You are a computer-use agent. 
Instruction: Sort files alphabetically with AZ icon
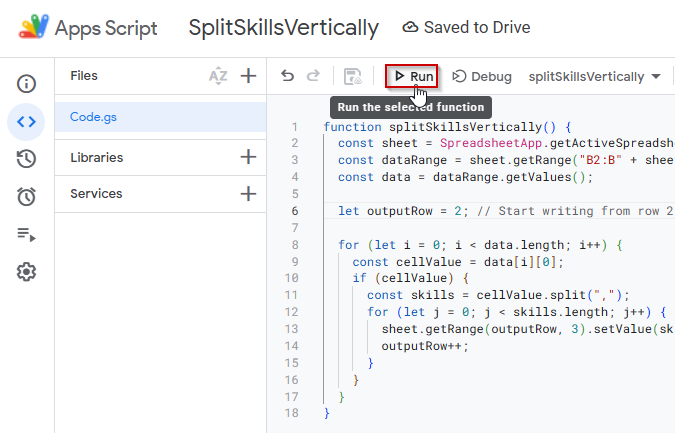point(218,76)
